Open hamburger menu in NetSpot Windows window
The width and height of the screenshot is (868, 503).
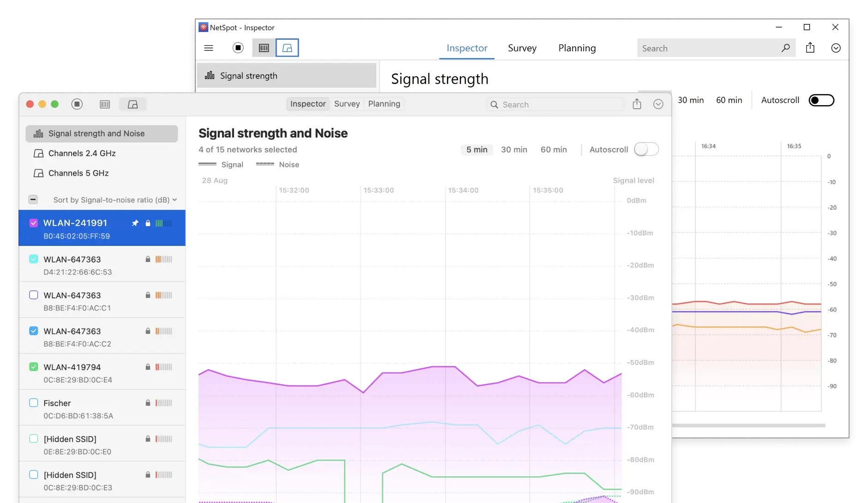(209, 48)
